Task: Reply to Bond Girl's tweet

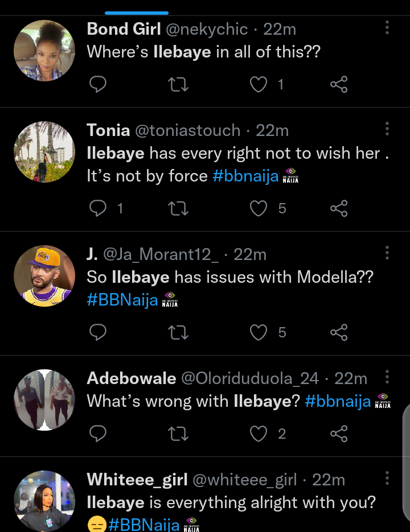Action: (98, 84)
